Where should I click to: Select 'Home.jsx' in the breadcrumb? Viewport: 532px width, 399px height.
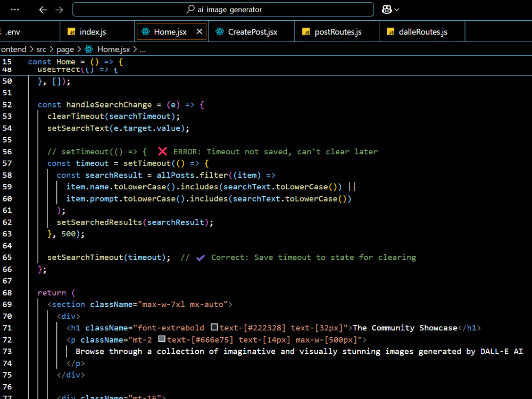point(113,49)
